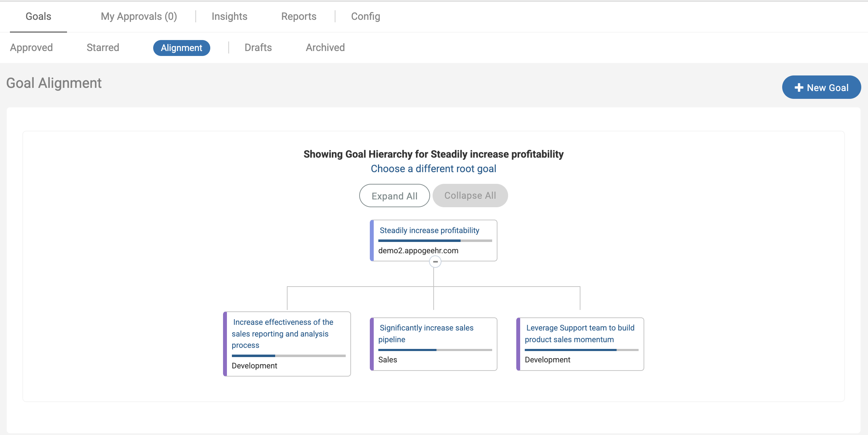Collapse the root goal's minus node
The image size is (868, 435).
tap(435, 262)
